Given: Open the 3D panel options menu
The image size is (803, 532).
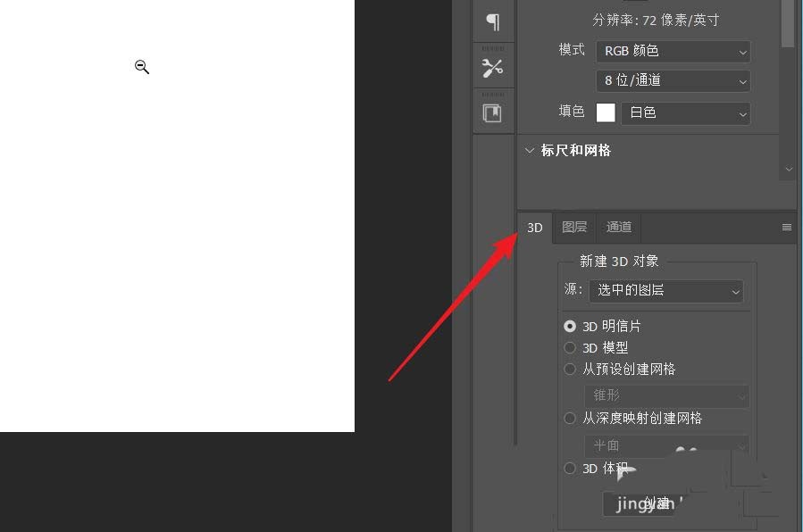Looking at the screenshot, I should tap(787, 227).
